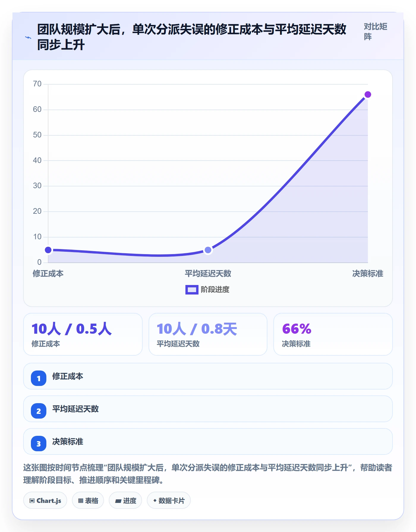Select the 决策标准 data point at the chart peak
416x532 pixels.
click(368, 94)
